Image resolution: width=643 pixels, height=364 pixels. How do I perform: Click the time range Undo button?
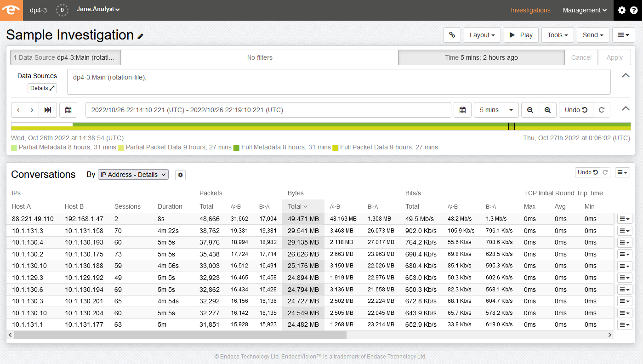[576, 110]
